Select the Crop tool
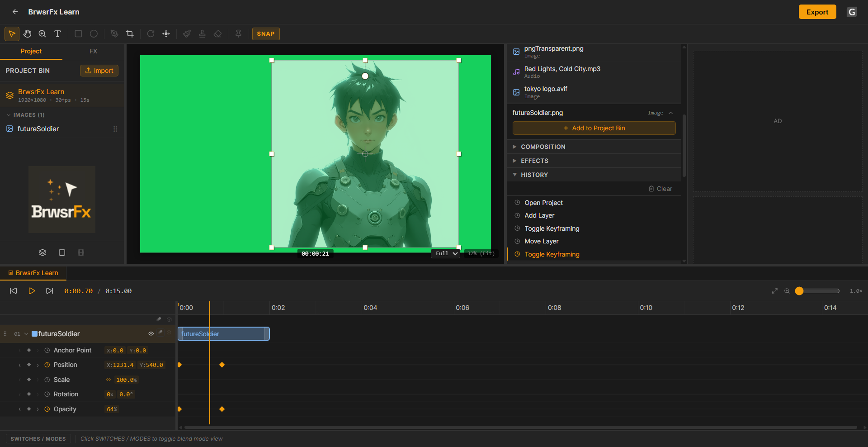 pos(130,34)
